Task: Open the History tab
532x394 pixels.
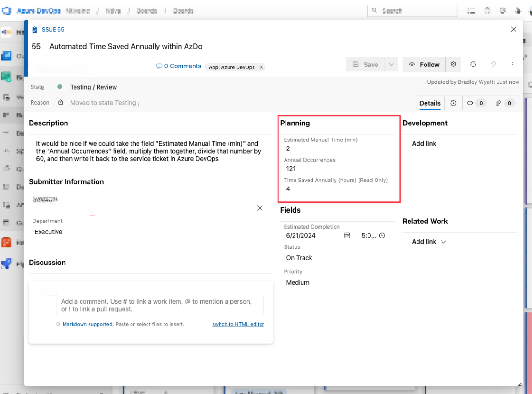Action: pyautogui.click(x=453, y=103)
